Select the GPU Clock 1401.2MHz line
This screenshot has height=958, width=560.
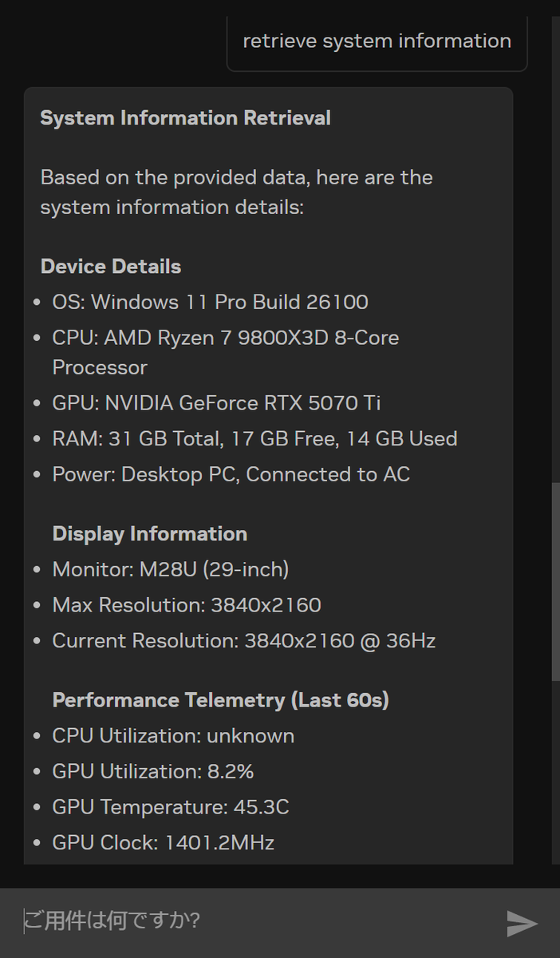(x=163, y=843)
